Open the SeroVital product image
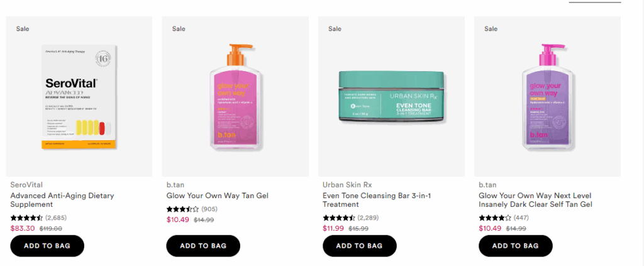The height and width of the screenshot is (266, 644). tap(79, 96)
